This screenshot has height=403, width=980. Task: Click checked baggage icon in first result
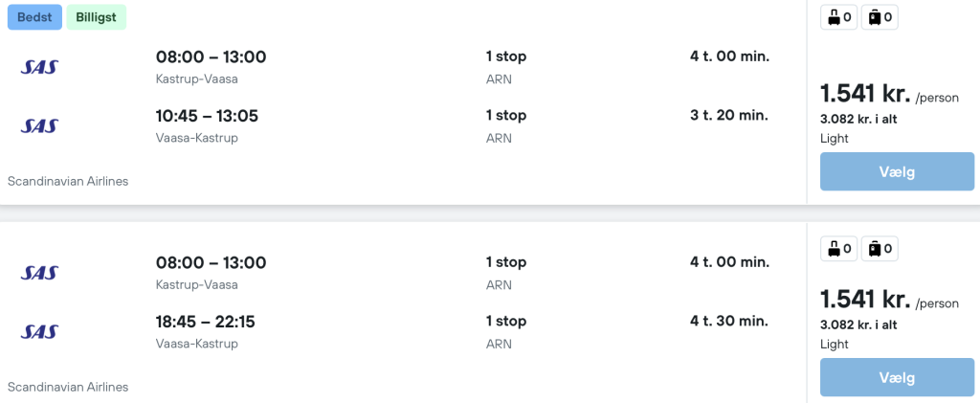point(873,16)
